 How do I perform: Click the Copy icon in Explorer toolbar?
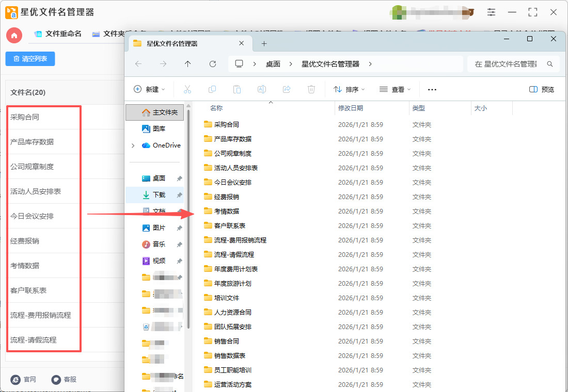coord(212,89)
